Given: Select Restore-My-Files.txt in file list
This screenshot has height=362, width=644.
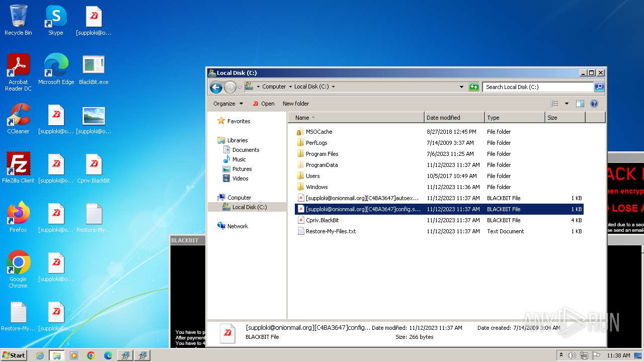Looking at the screenshot, I should pos(439,231).
